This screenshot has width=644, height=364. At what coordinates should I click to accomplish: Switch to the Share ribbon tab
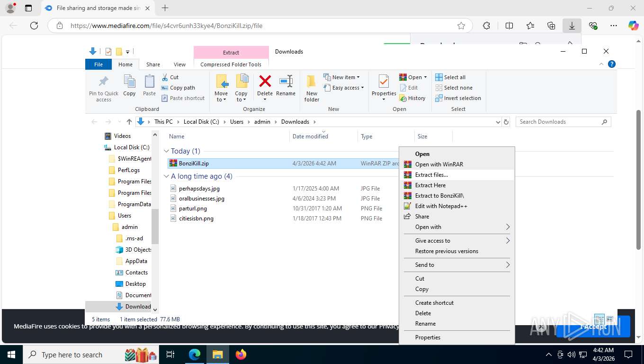coord(153,64)
